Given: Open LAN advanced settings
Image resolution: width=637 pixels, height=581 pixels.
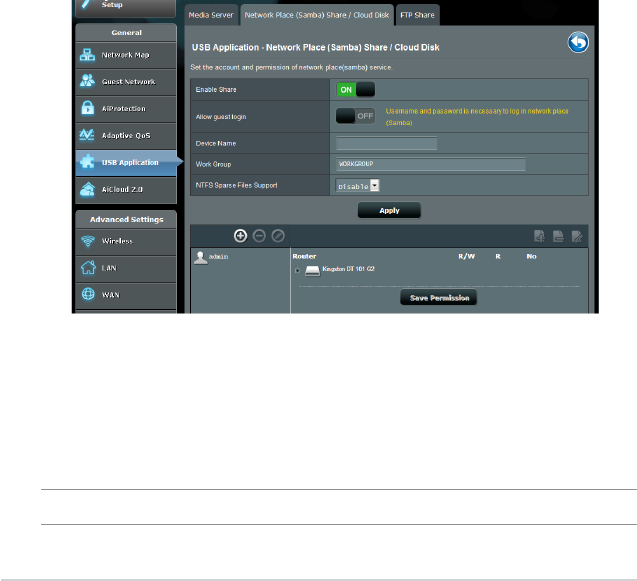Looking at the screenshot, I should point(126,268).
